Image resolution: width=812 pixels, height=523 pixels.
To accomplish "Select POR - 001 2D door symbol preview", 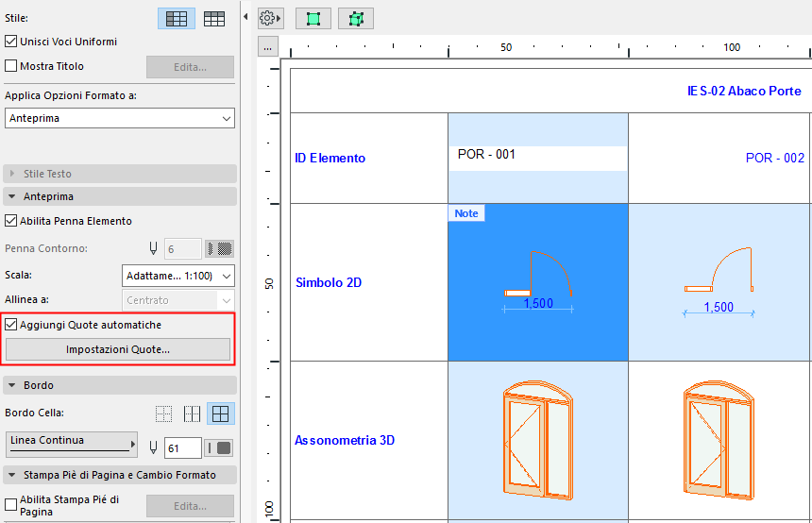I will (x=538, y=282).
